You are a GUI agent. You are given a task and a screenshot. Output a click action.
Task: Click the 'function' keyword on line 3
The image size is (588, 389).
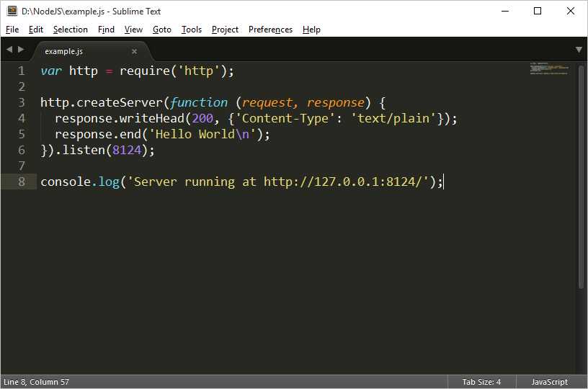(198, 102)
